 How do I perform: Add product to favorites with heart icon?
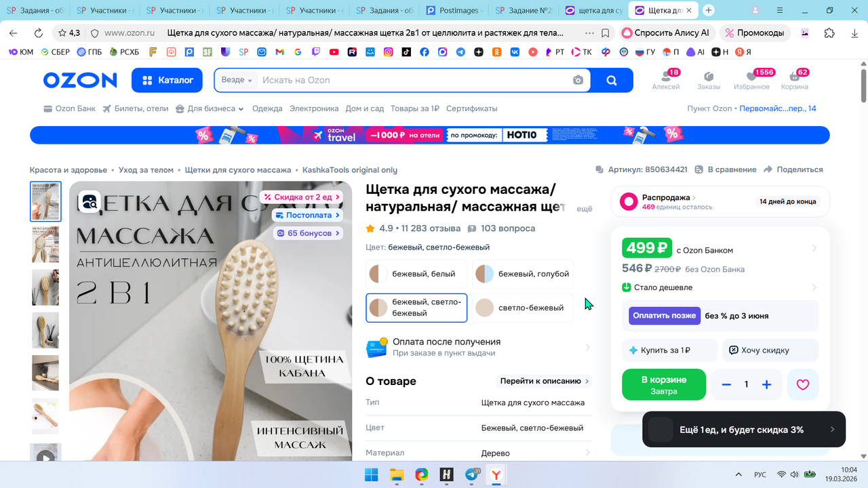click(x=803, y=384)
